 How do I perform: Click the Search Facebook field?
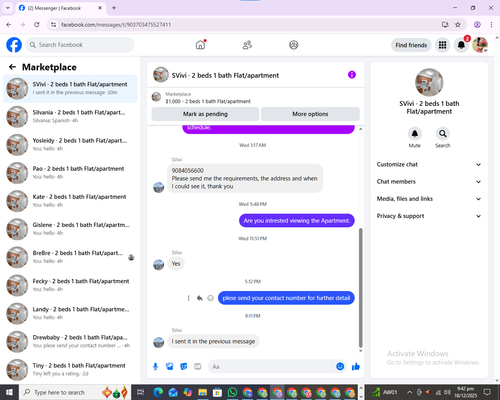(80, 45)
